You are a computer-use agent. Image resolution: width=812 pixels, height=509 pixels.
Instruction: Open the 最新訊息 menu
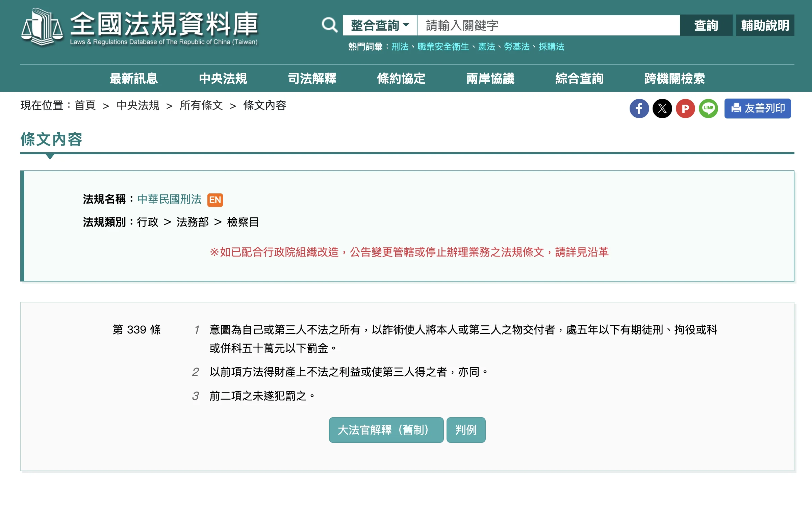pos(134,78)
